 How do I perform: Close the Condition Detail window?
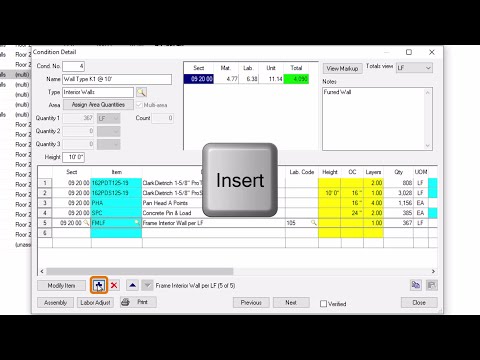[432, 52]
